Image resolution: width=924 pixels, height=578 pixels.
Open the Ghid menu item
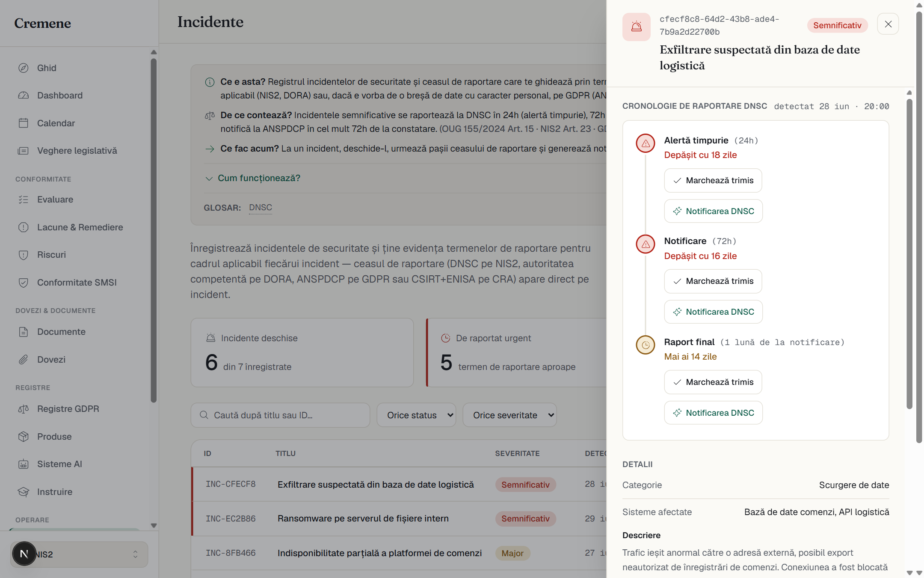[x=79, y=68]
